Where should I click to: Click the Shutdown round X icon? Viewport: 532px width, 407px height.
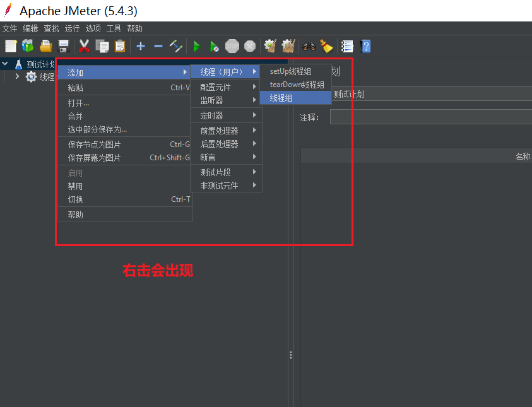click(250, 46)
